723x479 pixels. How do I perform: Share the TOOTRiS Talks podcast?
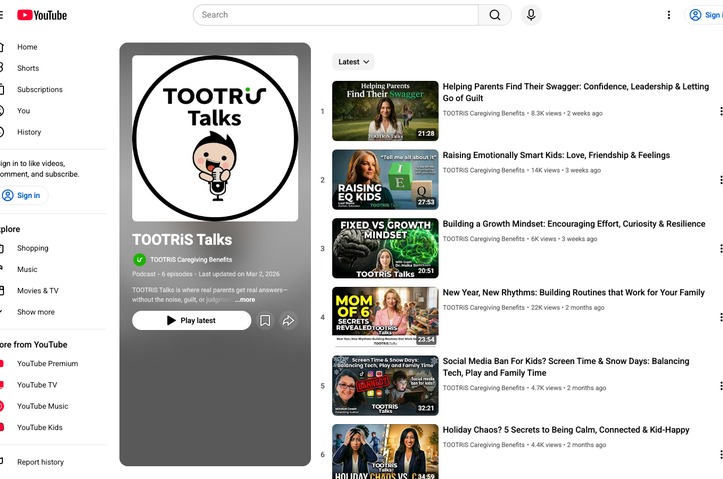click(x=288, y=320)
